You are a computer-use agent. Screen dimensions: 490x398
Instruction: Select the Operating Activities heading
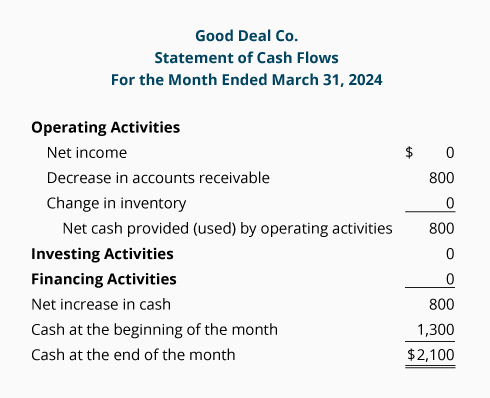click(105, 128)
